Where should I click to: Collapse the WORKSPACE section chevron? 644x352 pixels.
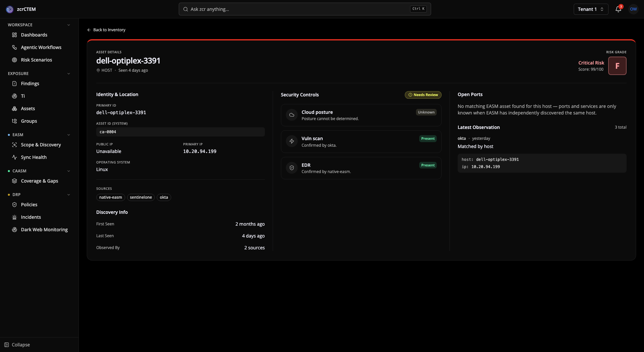69,25
